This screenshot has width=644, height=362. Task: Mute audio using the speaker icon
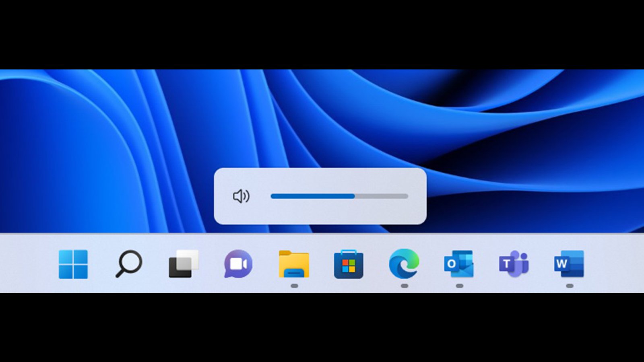click(241, 196)
